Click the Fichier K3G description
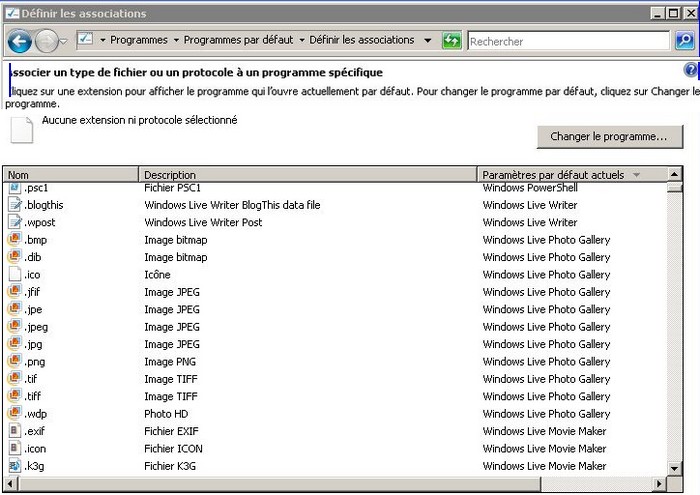 tap(170, 466)
